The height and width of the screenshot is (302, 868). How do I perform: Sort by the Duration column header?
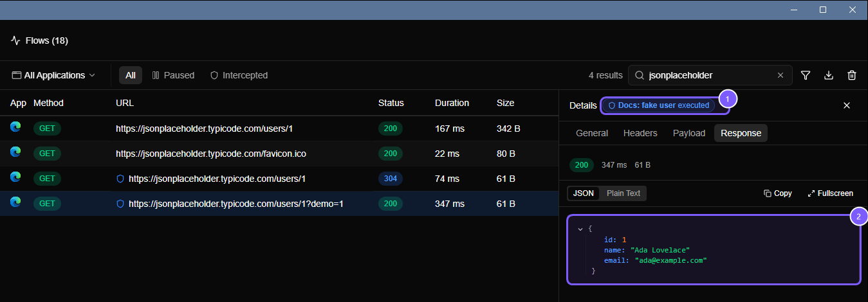click(x=452, y=103)
